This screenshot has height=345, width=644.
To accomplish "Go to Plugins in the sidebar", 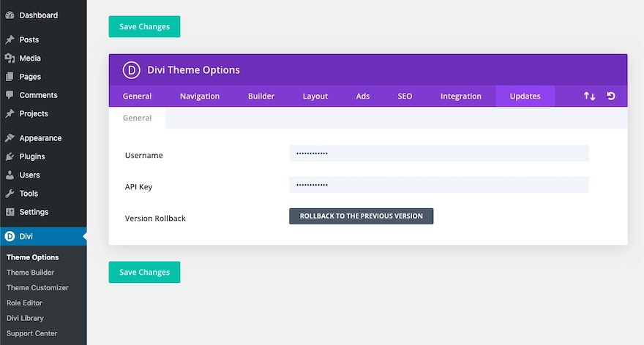I will tap(32, 156).
